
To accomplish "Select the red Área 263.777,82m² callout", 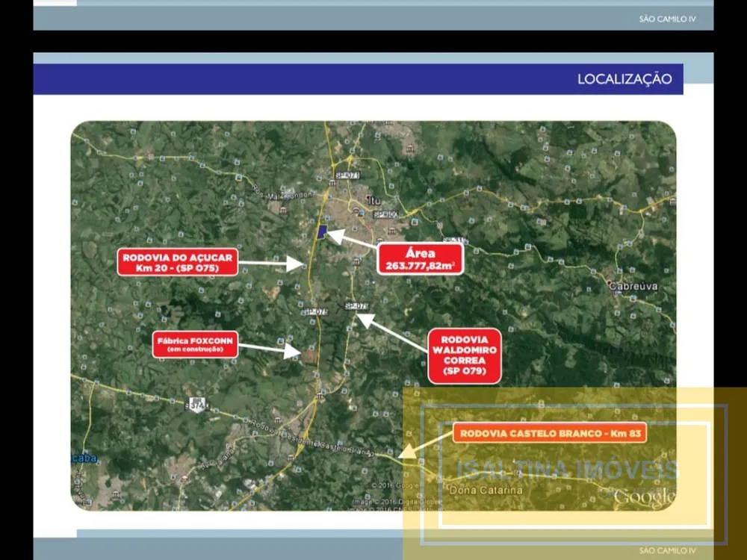I will pyautogui.click(x=420, y=259).
